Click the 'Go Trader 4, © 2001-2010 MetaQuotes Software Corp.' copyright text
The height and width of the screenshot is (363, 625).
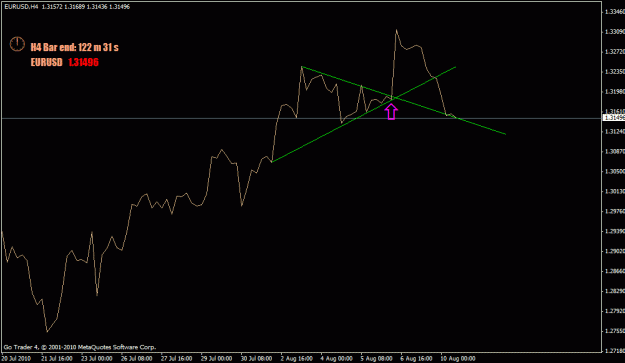pos(80,347)
